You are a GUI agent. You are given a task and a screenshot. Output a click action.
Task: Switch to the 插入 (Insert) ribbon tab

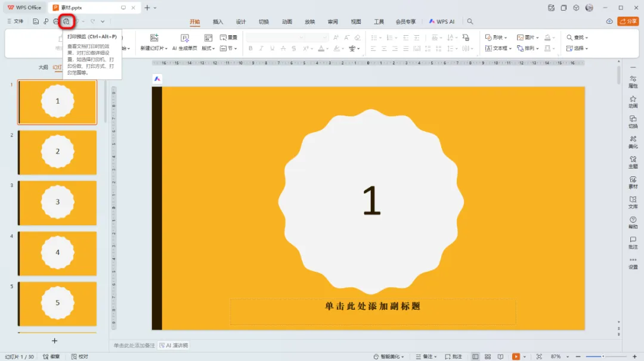point(218,21)
